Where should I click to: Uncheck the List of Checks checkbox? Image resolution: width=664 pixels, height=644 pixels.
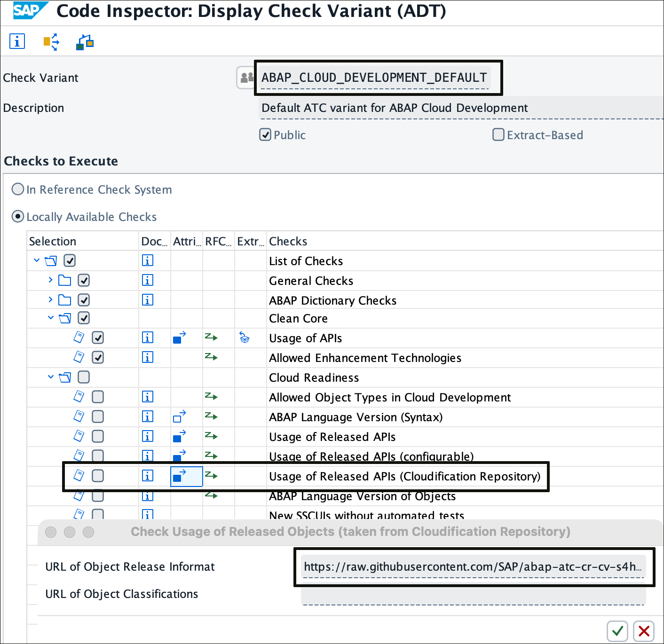pos(70,260)
